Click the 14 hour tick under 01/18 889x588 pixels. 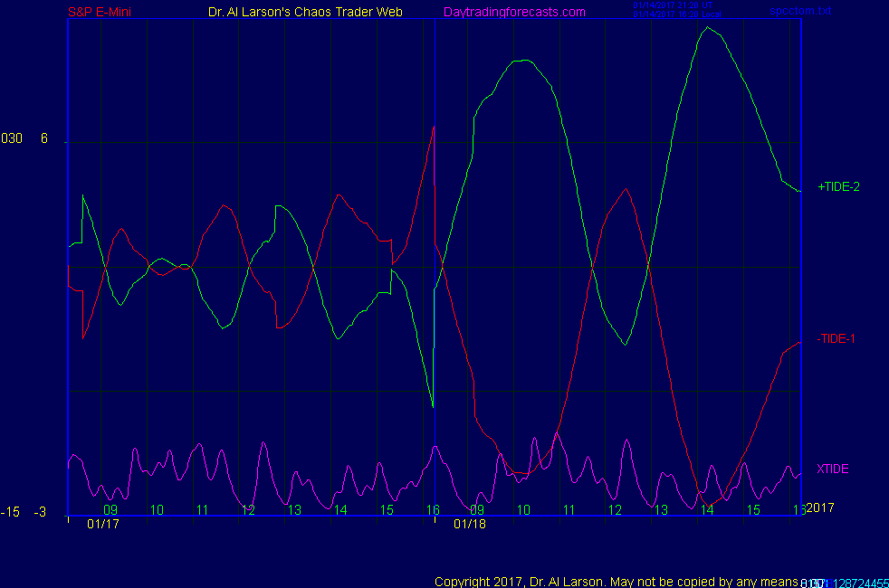707,510
